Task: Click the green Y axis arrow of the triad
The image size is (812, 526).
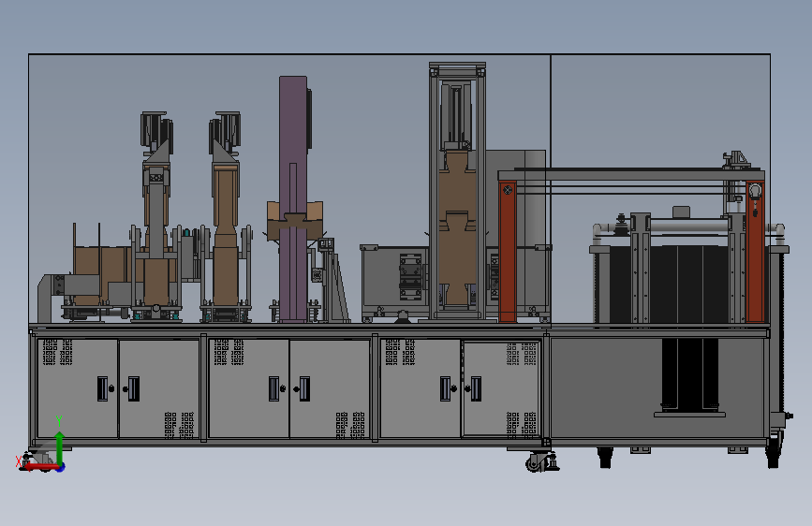Action: (x=60, y=447)
